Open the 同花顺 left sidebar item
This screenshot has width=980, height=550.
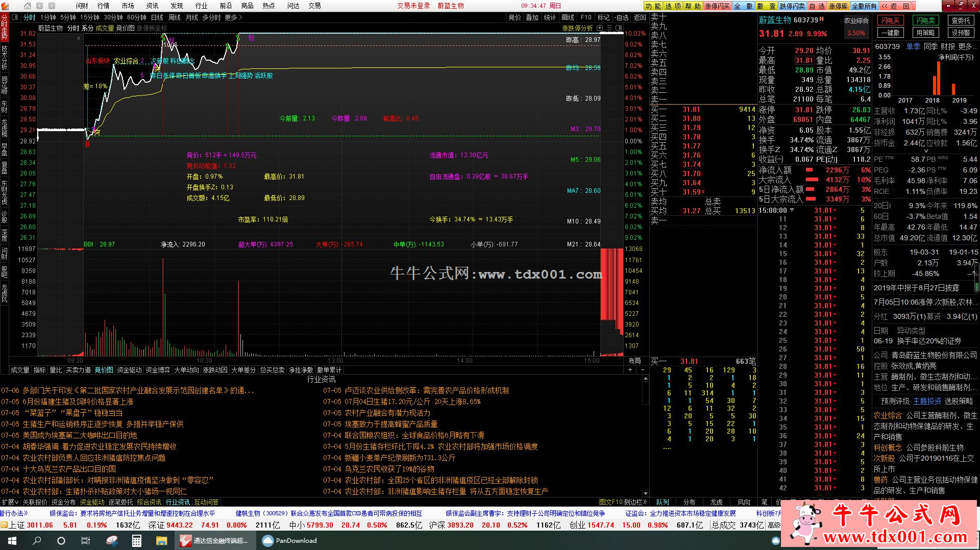point(5,85)
